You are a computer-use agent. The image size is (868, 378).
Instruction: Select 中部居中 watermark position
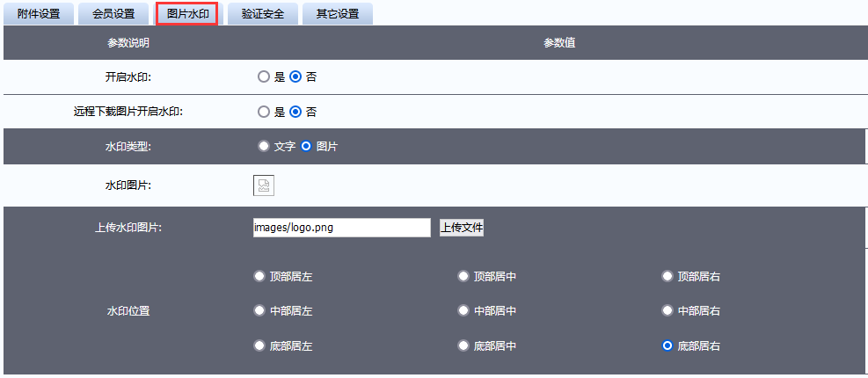point(463,310)
